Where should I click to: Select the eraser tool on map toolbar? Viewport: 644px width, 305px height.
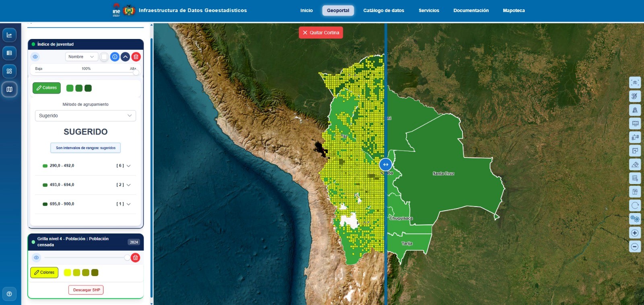635,165
